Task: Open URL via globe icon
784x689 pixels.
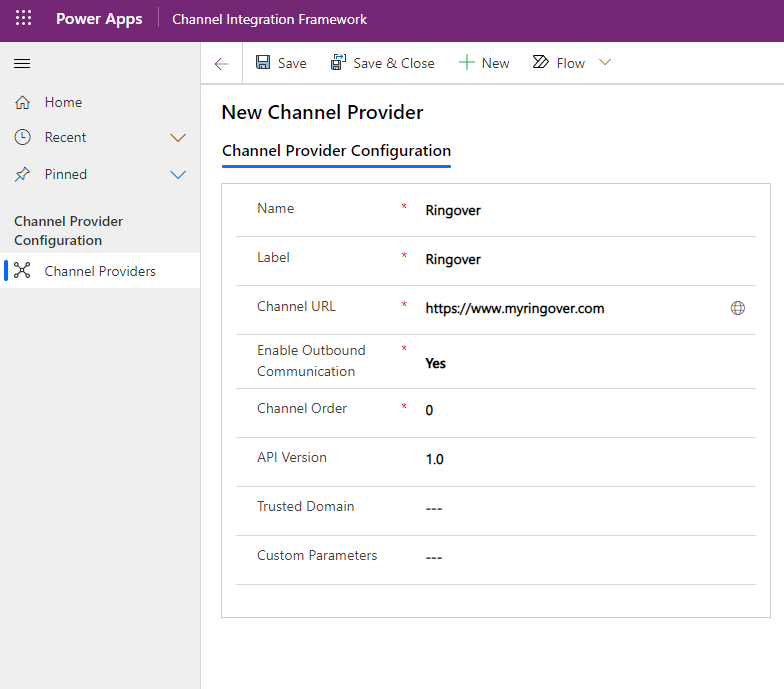Action: [x=738, y=308]
